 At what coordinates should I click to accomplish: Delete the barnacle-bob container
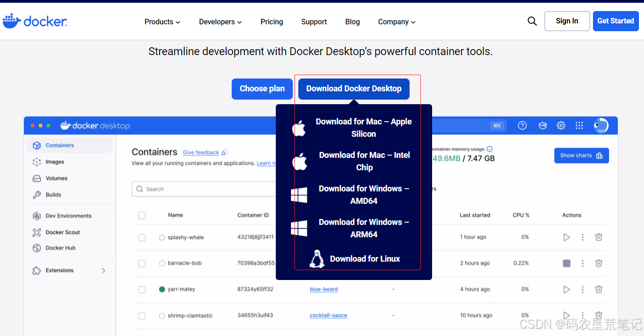click(598, 263)
